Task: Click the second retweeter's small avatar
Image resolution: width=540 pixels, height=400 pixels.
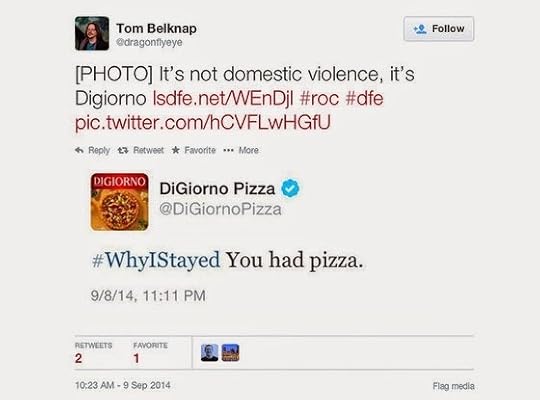Action: 230,353
